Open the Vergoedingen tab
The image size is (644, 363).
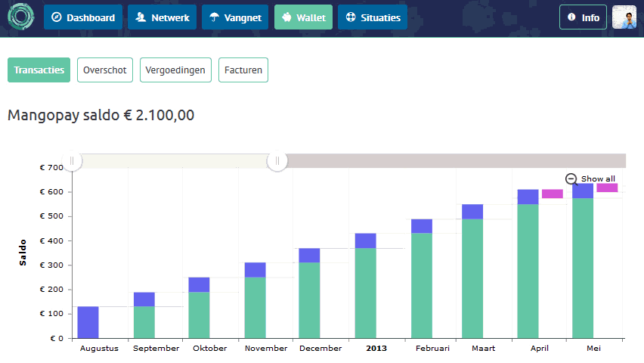point(176,70)
